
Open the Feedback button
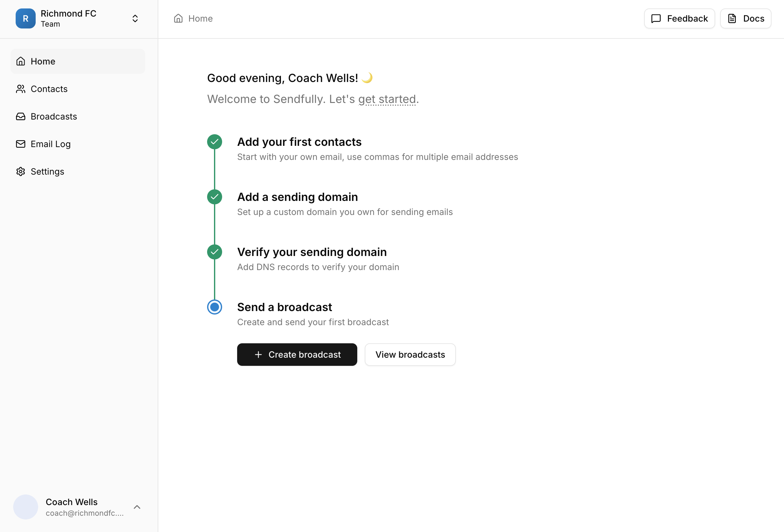click(679, 18)
